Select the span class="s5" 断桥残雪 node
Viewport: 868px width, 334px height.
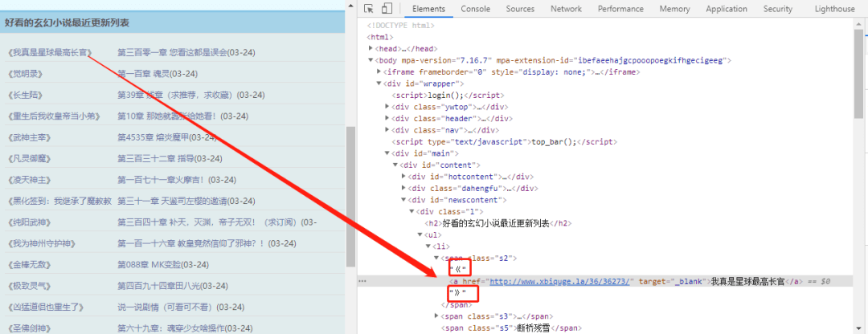pos(510,328)
